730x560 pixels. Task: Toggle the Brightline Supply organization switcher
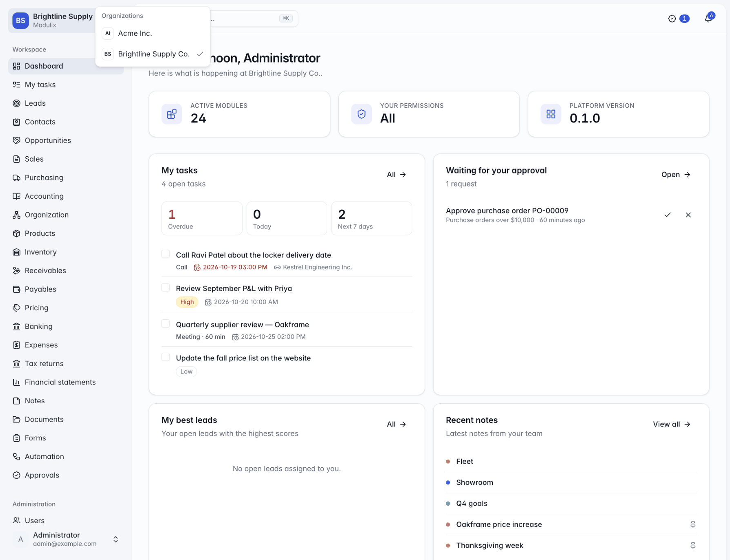click(x=52, y=20)
